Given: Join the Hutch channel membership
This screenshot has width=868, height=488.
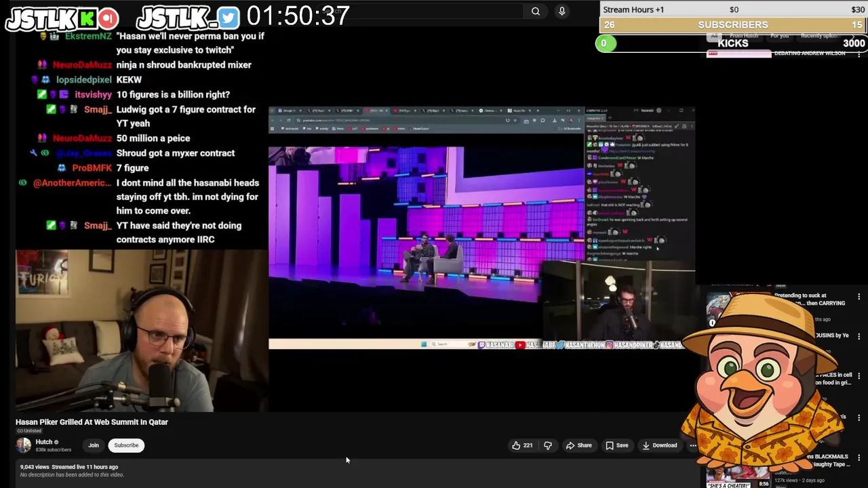Looking at the screenshot, I should 94,445.
